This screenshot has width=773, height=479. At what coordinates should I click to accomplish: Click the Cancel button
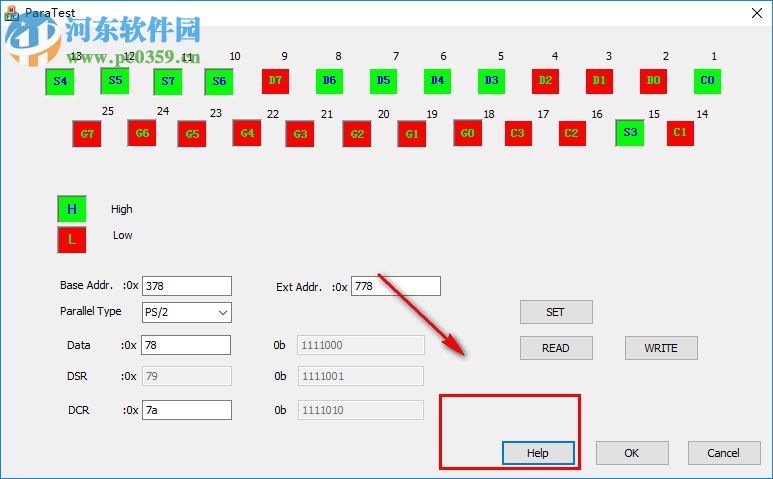pos(724,453)
